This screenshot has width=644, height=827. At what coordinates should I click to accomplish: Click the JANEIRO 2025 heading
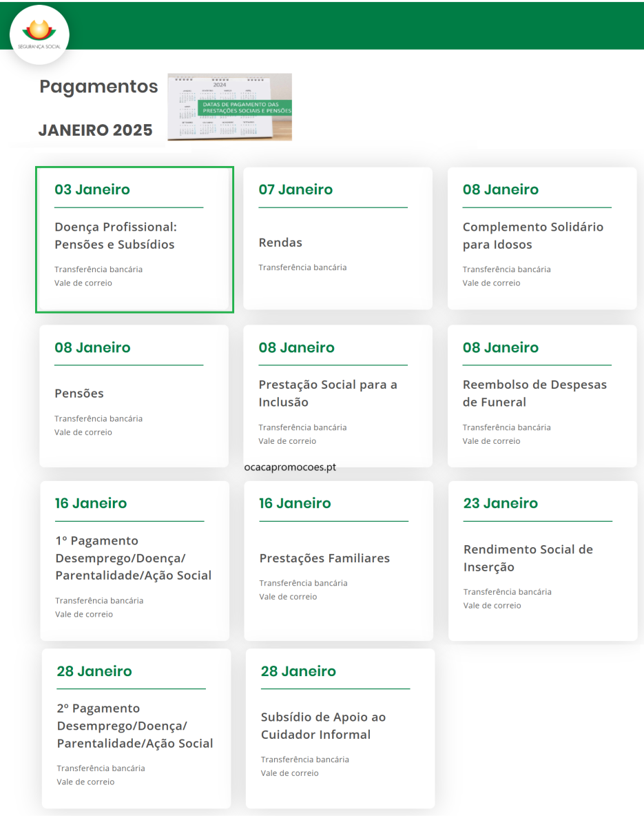[96, 130]
